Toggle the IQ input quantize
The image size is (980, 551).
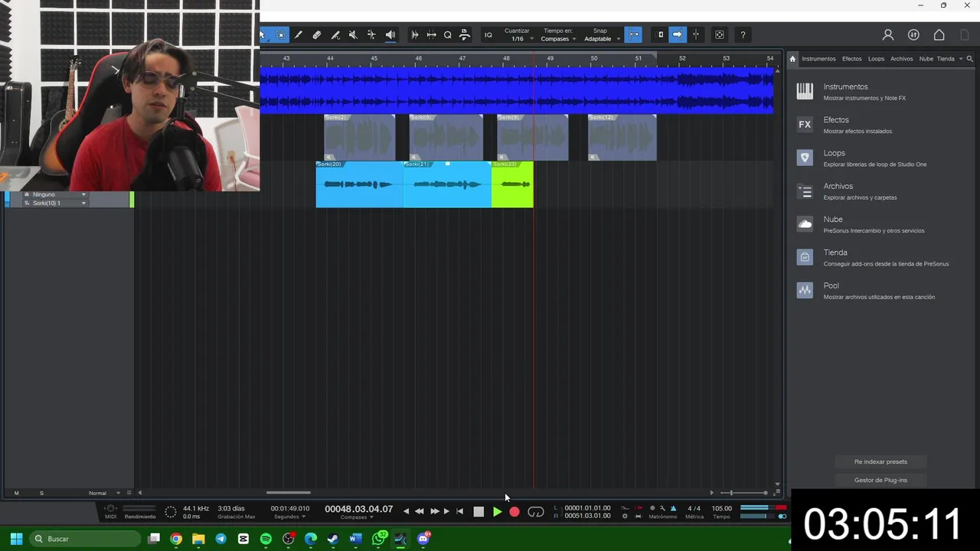tap(488, 34)
